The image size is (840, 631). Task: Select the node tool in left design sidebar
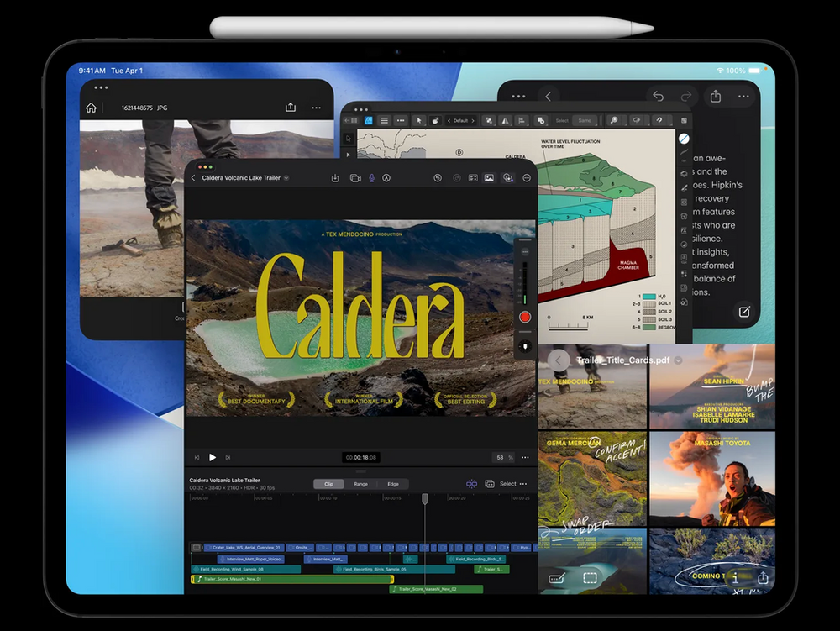(x=349, y=155)
